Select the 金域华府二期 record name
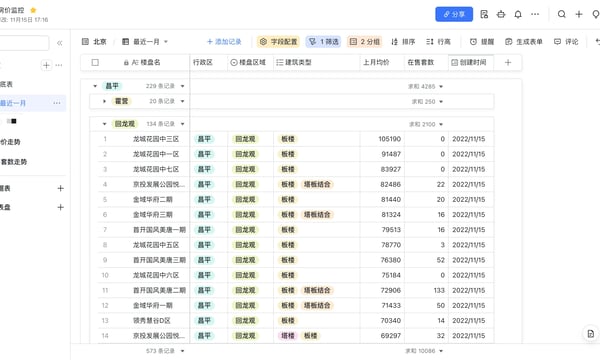Screen dimensions: 600x360 pyautogui.click(x=152, y=200)
